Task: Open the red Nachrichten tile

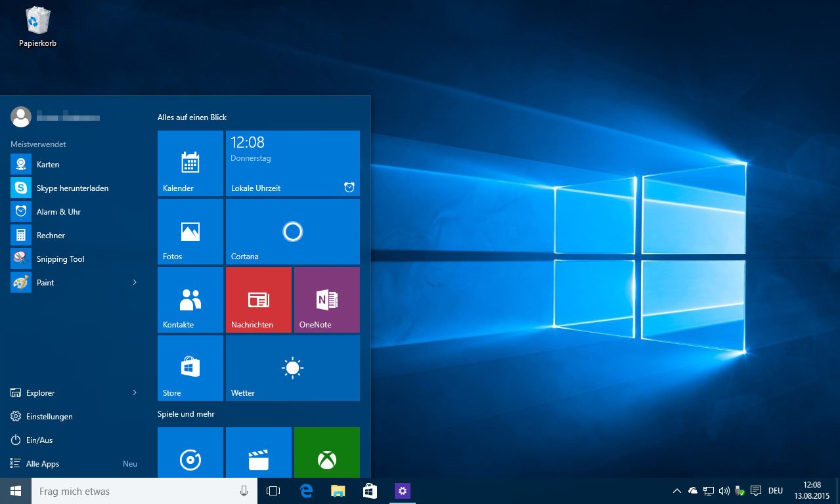Action: [x=259, y=300]
